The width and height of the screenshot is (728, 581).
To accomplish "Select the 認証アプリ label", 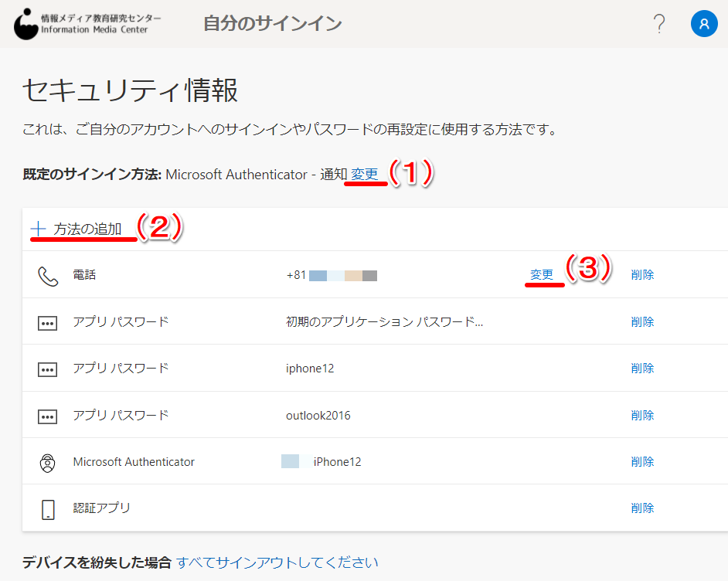I will pyautogui.click(x=101, y=508).
